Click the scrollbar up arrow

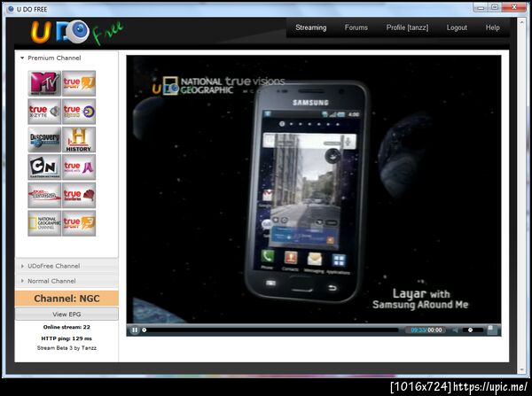521,21
